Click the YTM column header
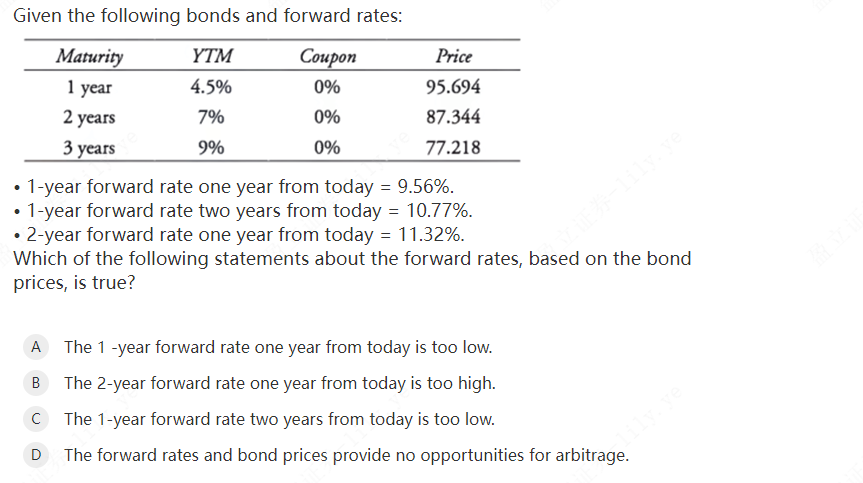863x483 pixels. click(211, 57)
